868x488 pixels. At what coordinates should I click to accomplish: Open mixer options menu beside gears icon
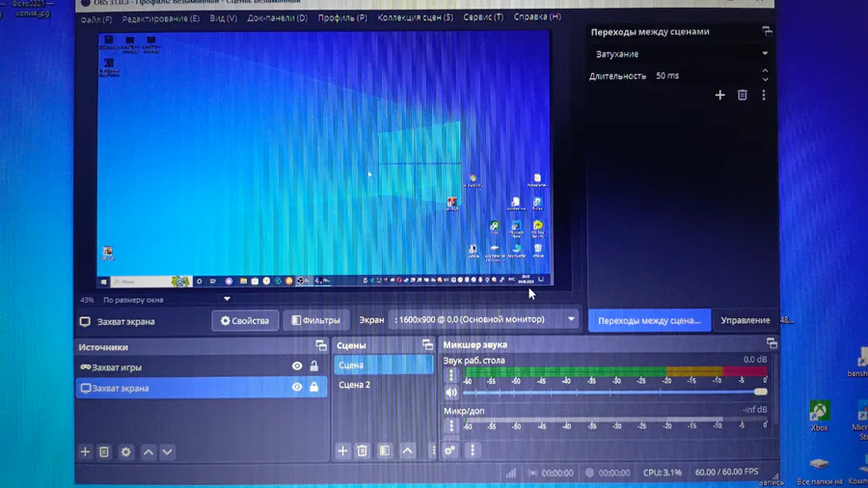473,450
